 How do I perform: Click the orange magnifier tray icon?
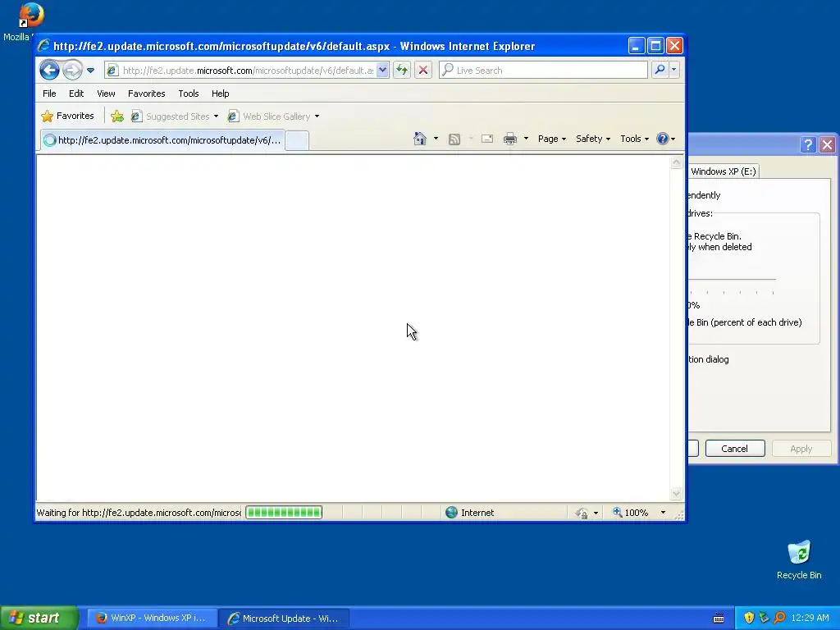pyautogui.click(x=779, y=619)
